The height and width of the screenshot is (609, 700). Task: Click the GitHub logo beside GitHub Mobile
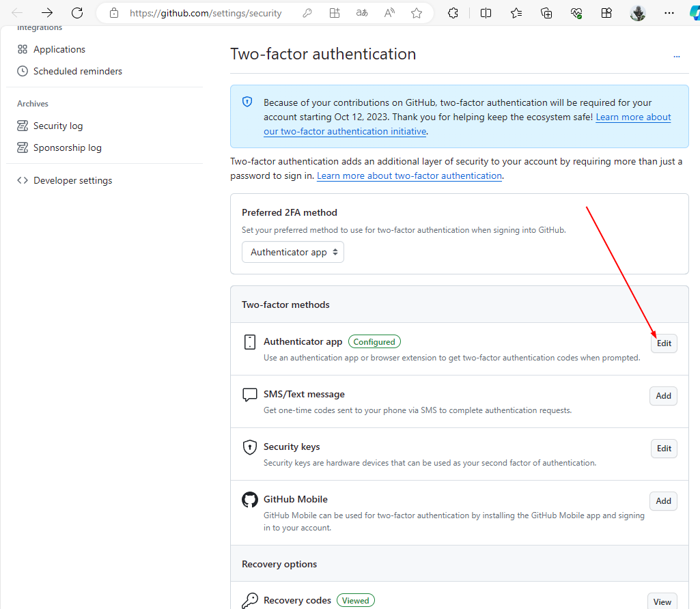250,500
